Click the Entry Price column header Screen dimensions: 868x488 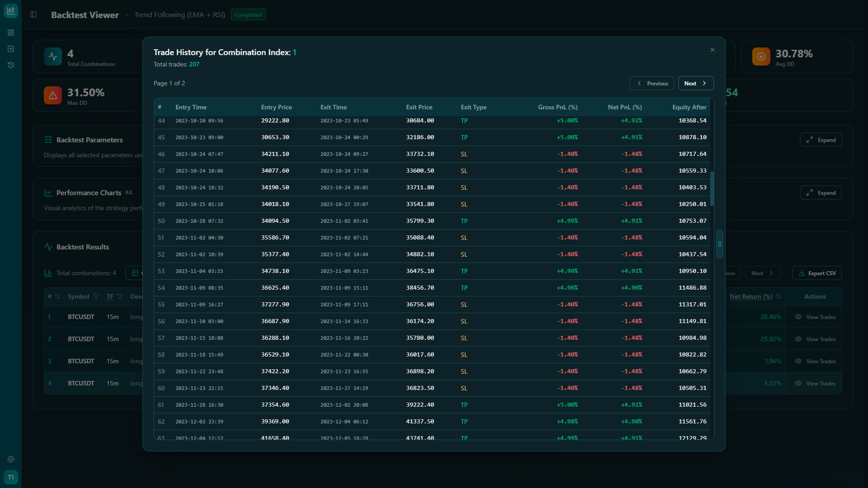(277, 107)
